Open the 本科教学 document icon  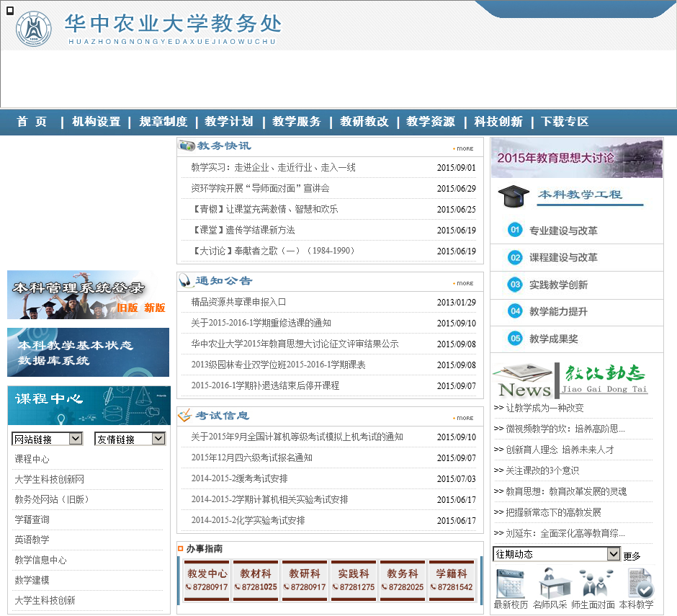[x=640, y=583]
